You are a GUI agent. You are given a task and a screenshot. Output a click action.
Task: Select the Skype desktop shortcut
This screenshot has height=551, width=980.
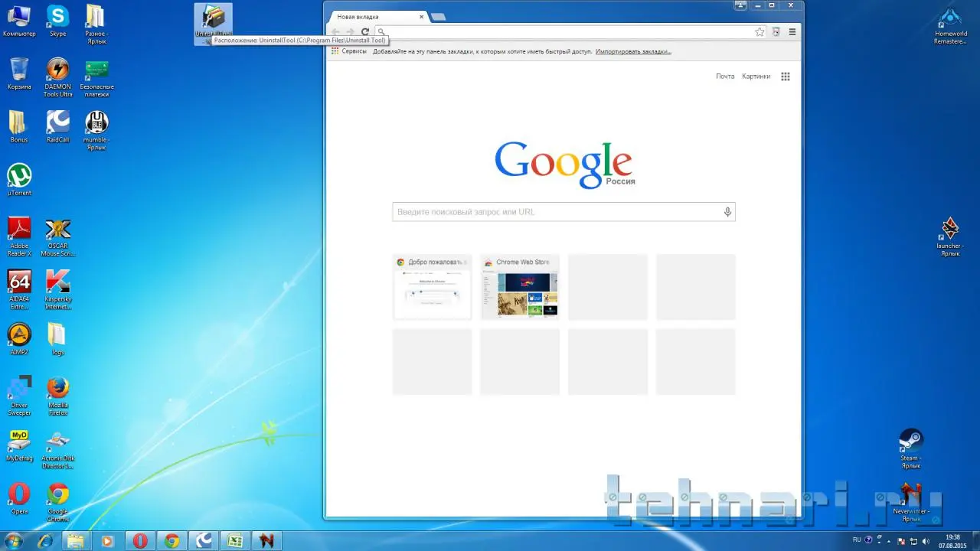click(x=57, y=21)
